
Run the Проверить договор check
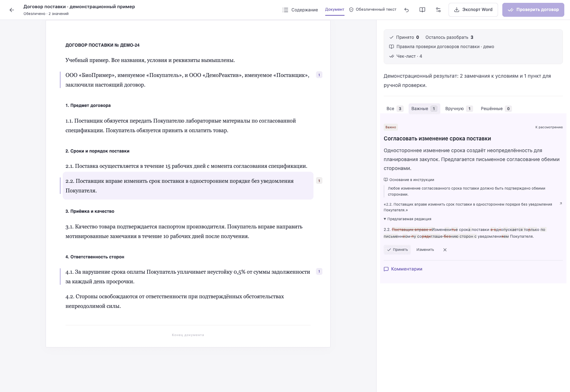[x=533, y=10]
